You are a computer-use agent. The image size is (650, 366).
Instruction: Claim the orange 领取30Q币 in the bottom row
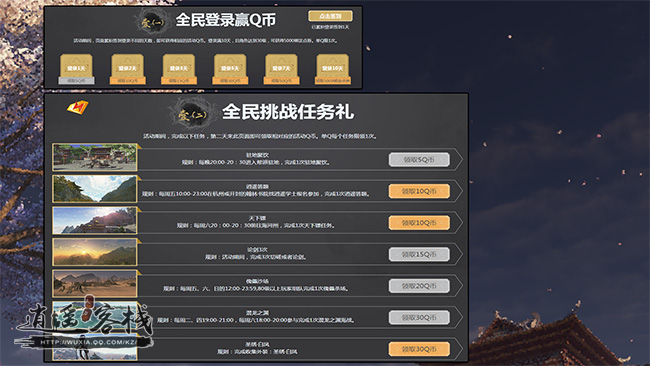point(419,349)
